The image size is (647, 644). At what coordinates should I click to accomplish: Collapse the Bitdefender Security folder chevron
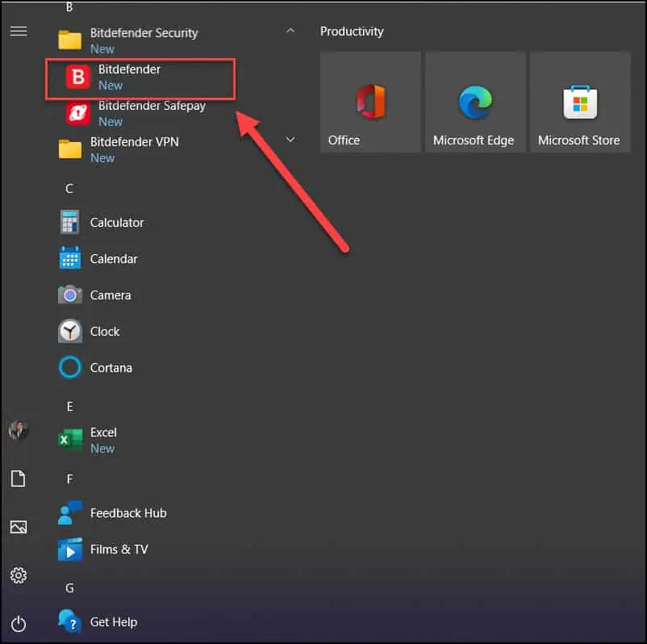click(x=290, y=31)
